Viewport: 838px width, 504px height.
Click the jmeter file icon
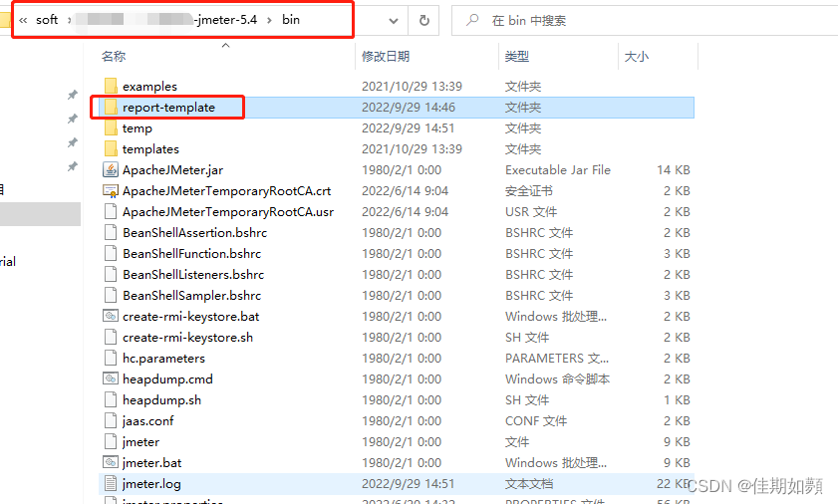tap(110, 441)
